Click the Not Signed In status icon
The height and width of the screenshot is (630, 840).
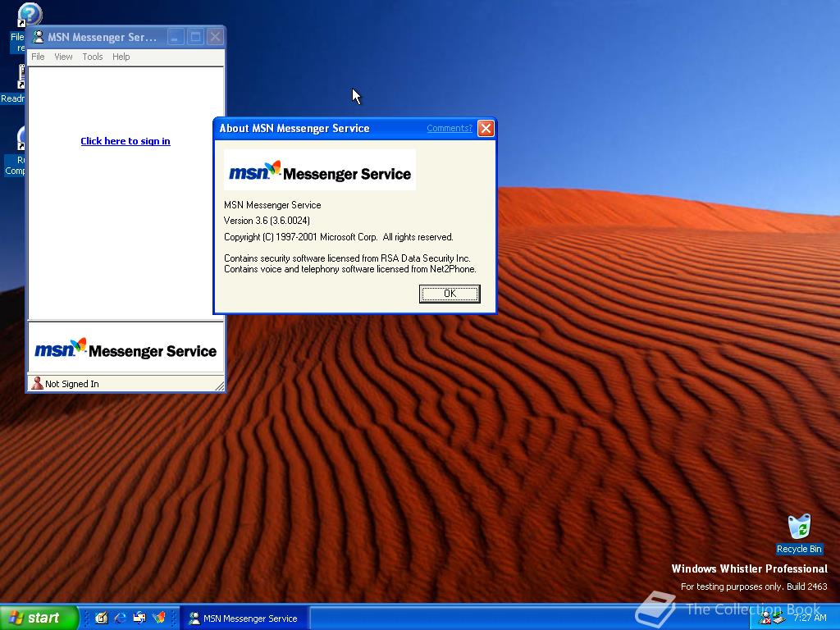coord(37,383)
